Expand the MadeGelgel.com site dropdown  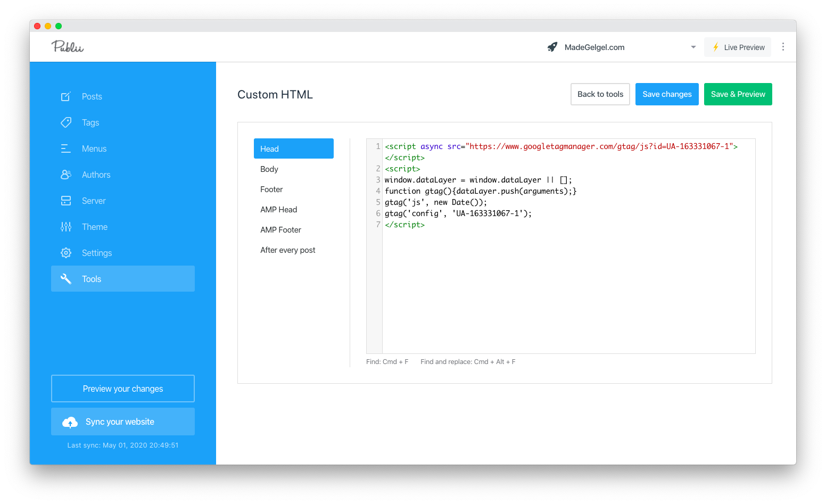click(x=693, y=47)
